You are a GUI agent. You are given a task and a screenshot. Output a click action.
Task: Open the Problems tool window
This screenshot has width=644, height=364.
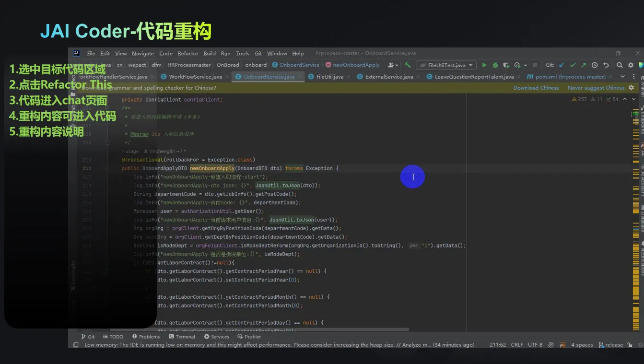(x=146, y=337)
